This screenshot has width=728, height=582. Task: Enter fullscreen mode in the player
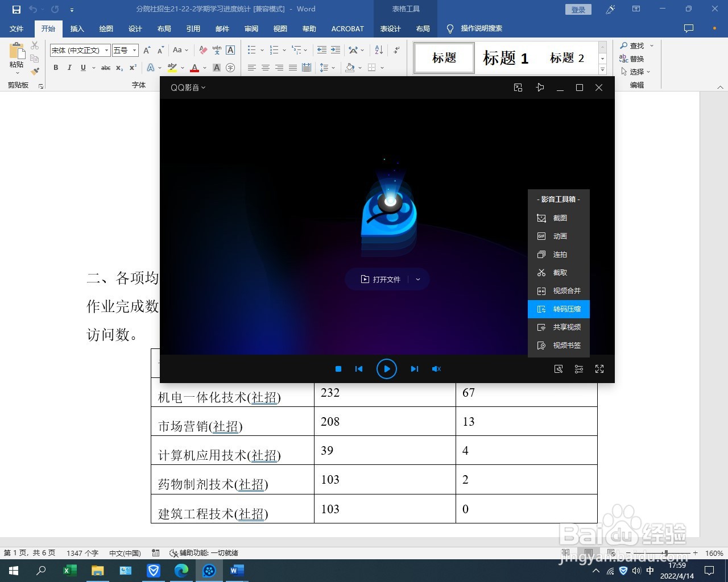599,369
